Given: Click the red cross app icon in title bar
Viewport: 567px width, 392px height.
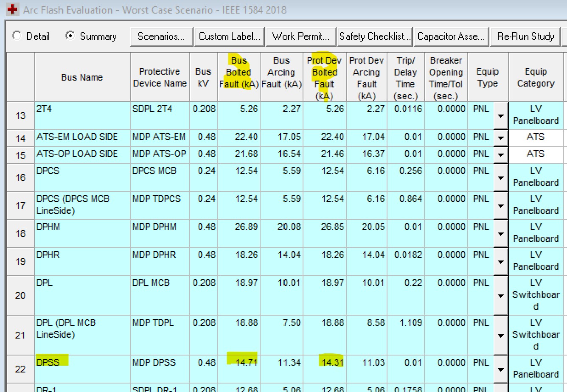Looking at the screenshot, I should [x=12, y=9].
